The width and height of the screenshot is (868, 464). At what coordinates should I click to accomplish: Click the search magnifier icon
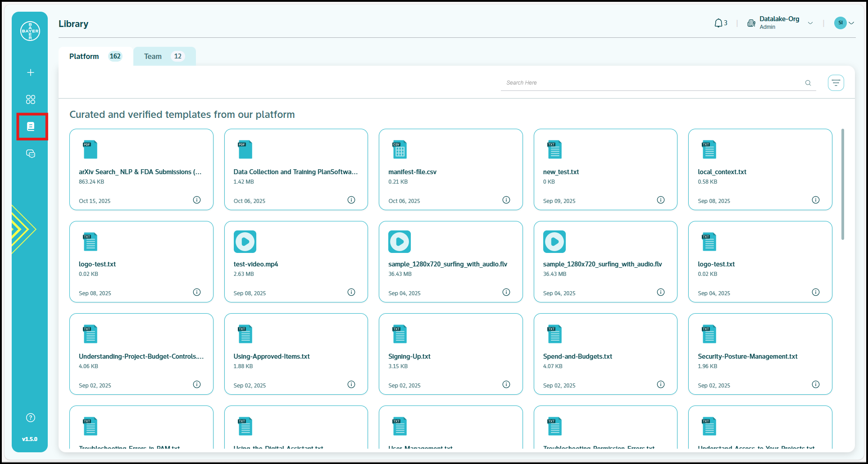[x=808, y=83]
